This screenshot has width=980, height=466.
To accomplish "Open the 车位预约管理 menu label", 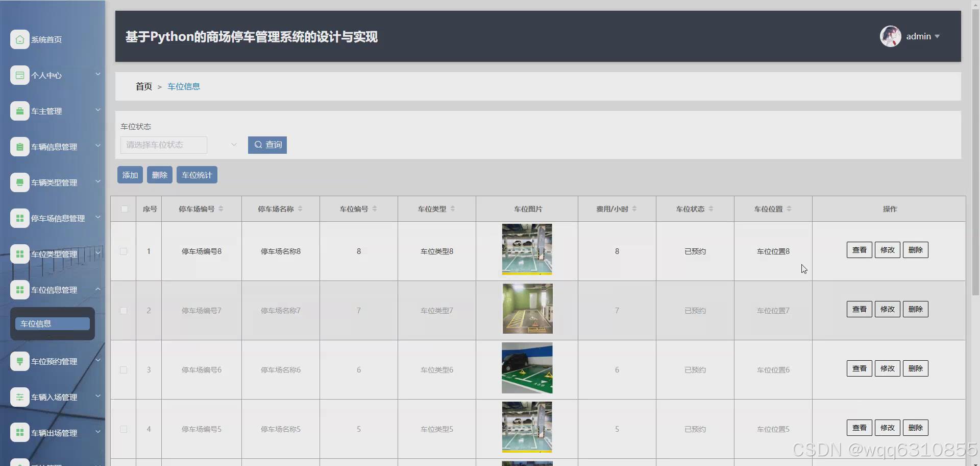I will [54, 361].
